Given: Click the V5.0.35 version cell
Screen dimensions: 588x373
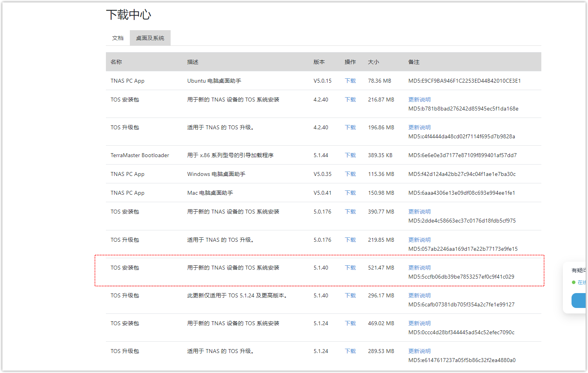Looking at the screenshot, I should 322,174.
